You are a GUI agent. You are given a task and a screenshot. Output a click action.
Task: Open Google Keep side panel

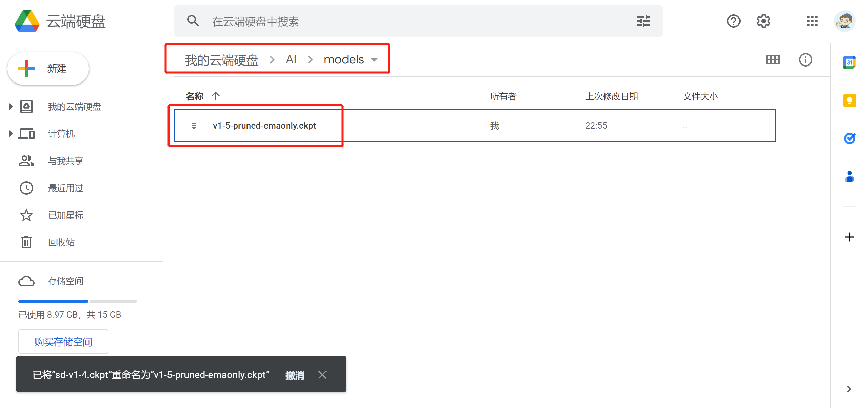click(849, 100)
